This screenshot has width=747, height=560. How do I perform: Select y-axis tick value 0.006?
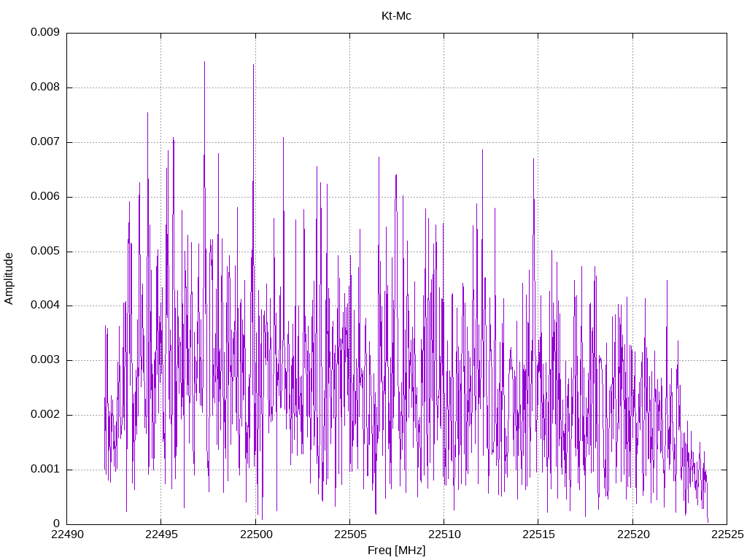tap(45, 197)
